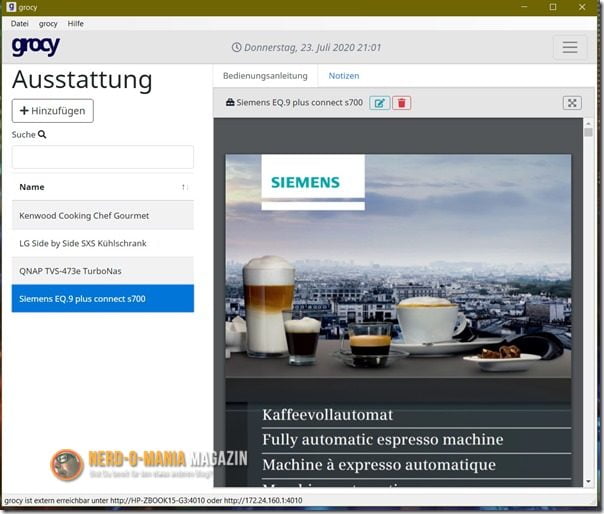The height and width of the screenshot is (514, 604).
Task: Switch to the Notizen tab
Action: [344, 76]
